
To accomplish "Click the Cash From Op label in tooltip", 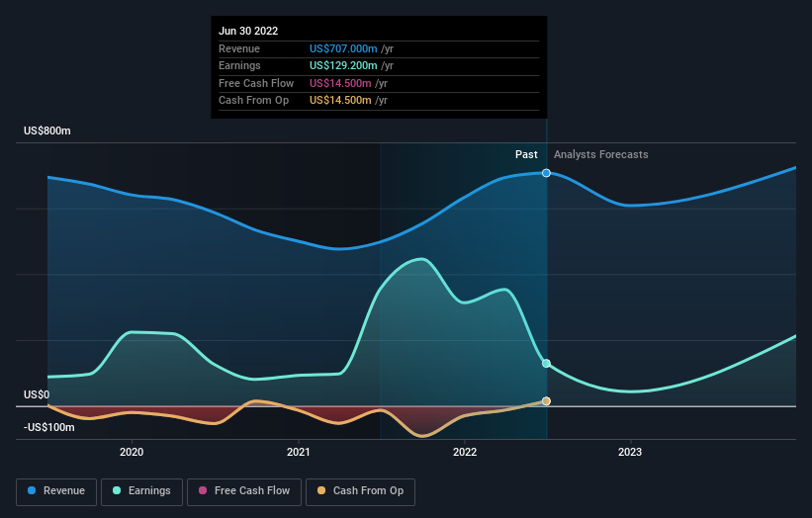I will tap(254, 101).
